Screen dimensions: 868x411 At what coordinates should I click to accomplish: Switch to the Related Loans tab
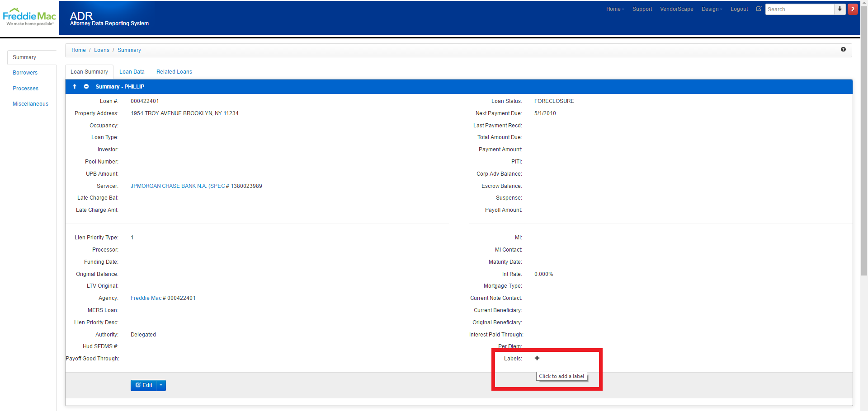tap(174, 72)
